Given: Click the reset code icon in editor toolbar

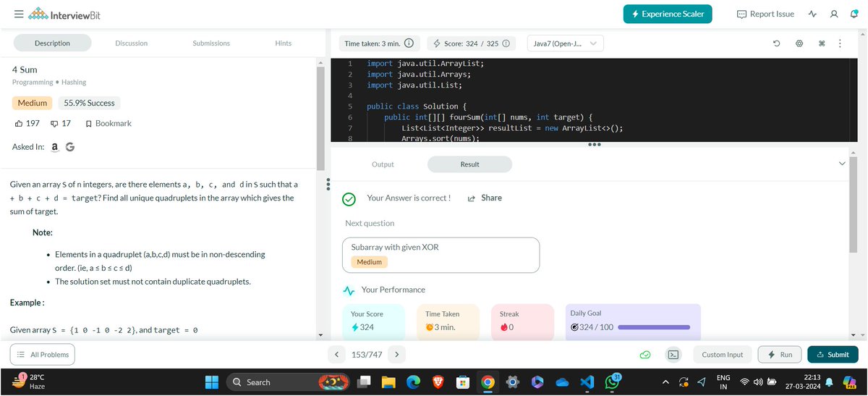Looking at the screenshot, I should click(x=776, y=43).
